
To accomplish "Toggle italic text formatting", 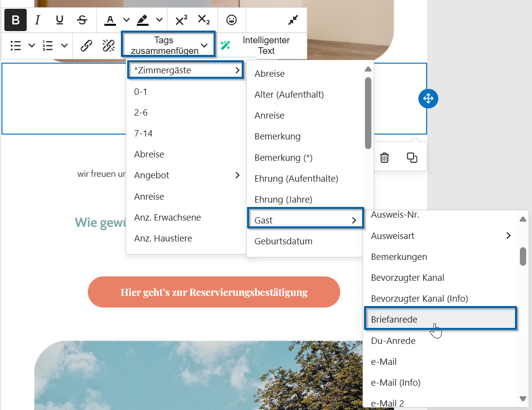I will 37,20.
